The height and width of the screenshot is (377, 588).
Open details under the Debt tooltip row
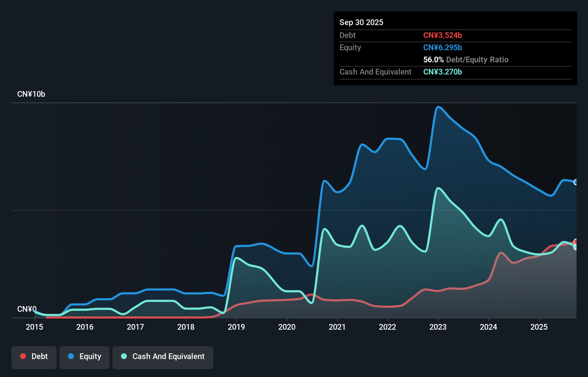tap(347, 35)
